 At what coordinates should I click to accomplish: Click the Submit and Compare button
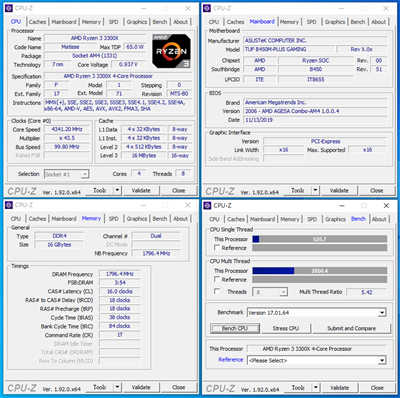pyautogui.click(x=352, y=328)
